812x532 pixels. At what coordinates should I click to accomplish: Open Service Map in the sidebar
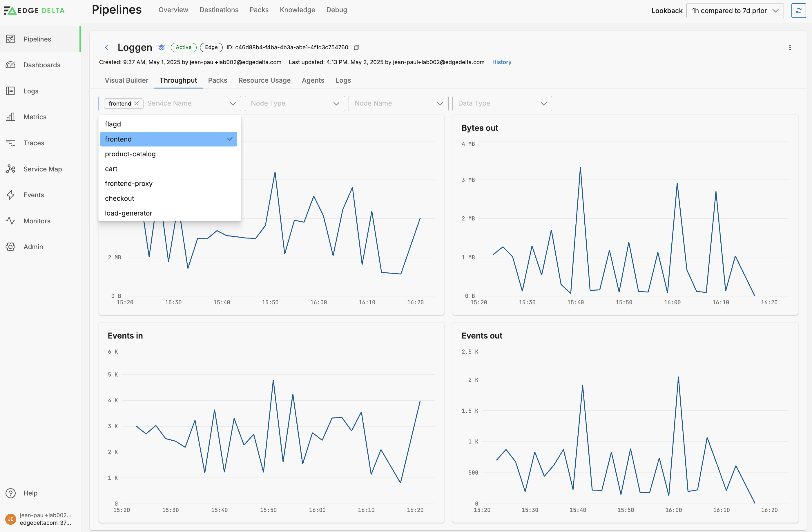[x=40, y=169]
